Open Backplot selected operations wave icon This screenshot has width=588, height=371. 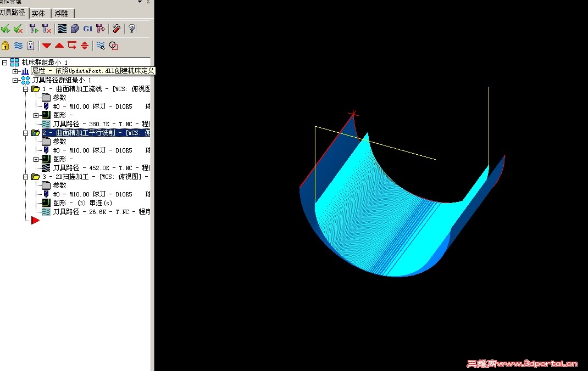point(62,29)
